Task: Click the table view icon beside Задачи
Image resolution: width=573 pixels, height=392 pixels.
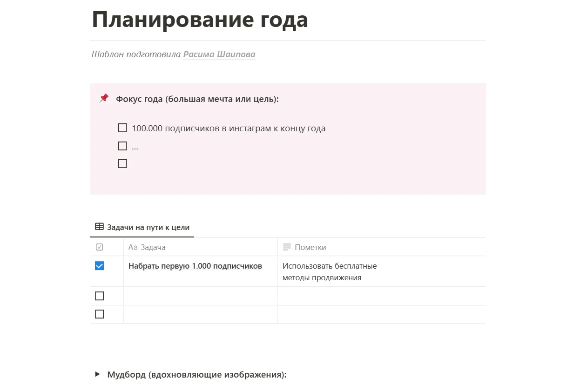Action: pos(99,227)
